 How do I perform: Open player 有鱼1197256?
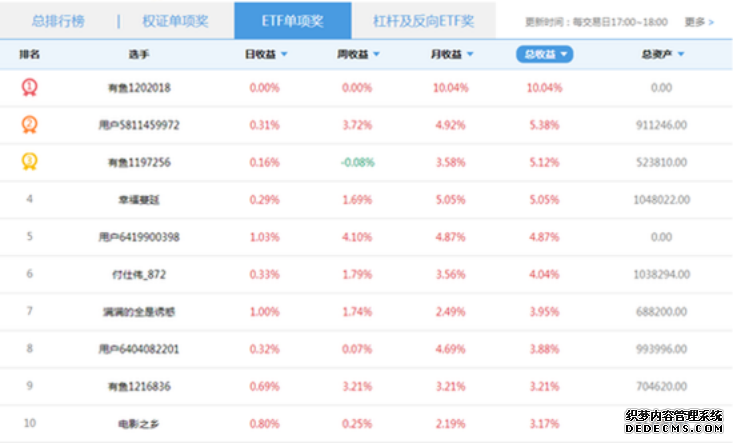pos(139,162)
